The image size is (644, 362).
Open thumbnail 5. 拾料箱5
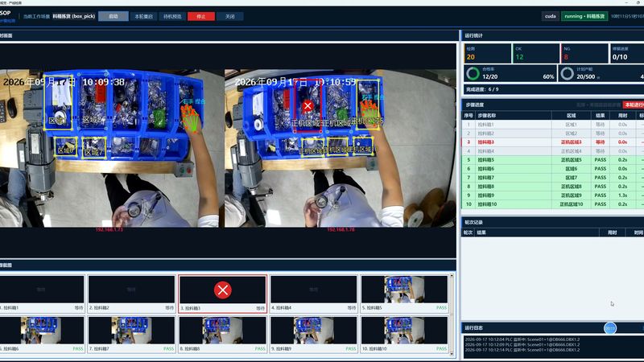click(x=404, y=294)
